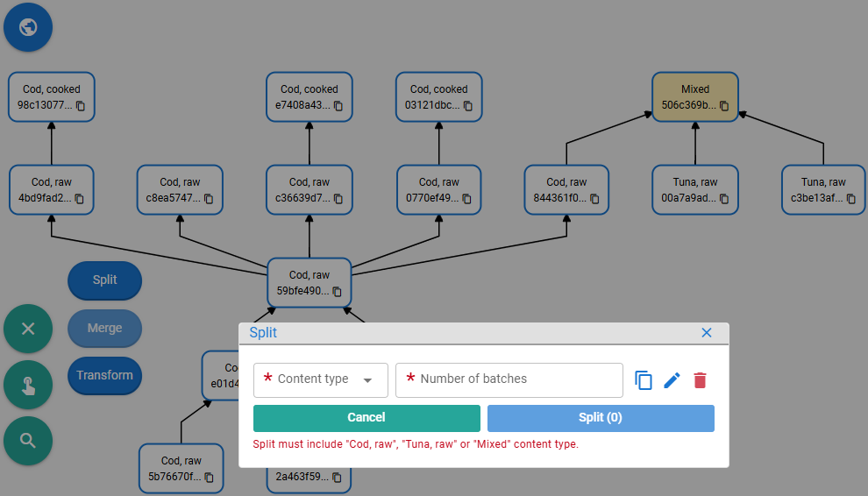Copy ID of Cod, cooked e7408a43 node
The image size is (868, 496).
pyautogui.click(x=338, y=106)
